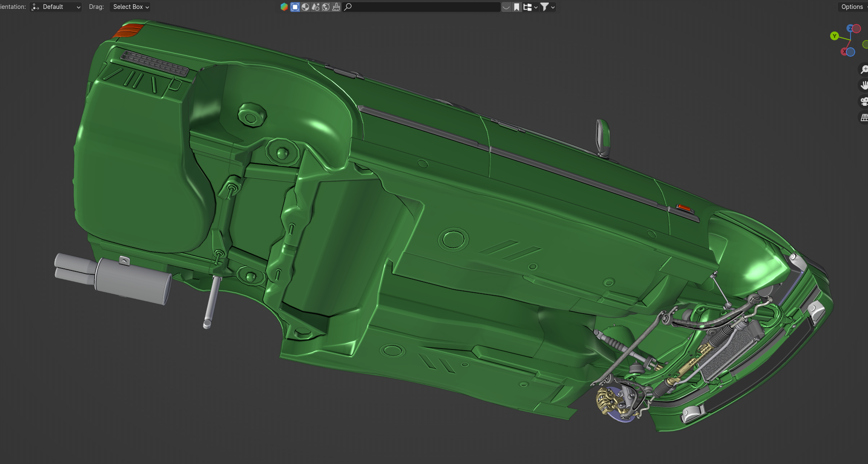The image size is (868, 464).
Task: Toggle the curved arc button beside search
Action: [x=506, y=7]
